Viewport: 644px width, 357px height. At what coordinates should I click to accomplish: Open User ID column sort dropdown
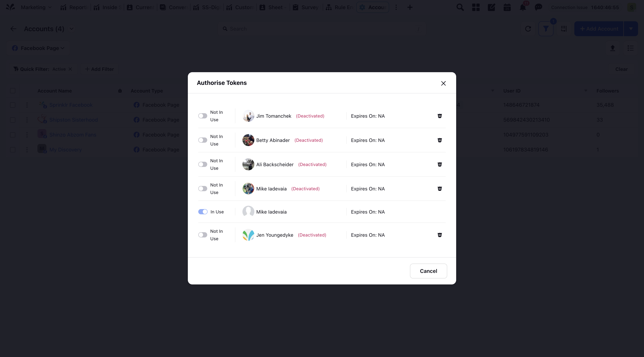(x=586, y=91)
